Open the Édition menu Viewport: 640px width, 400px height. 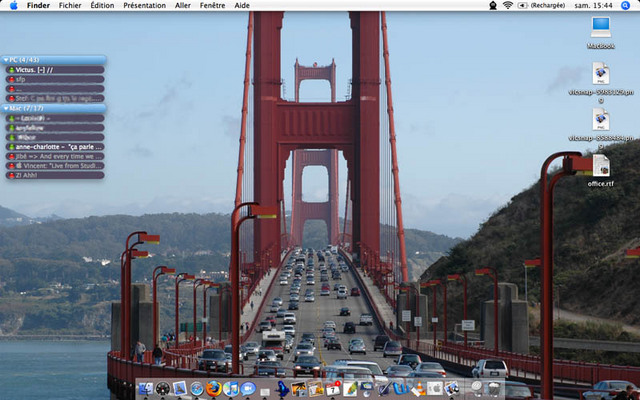(102, 5)
